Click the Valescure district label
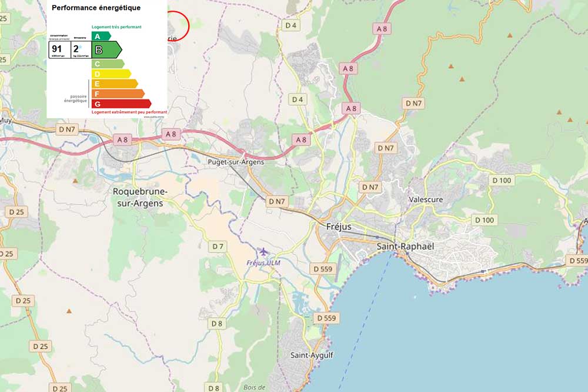Viewport: 588px width, 392px height. [426, 200]
